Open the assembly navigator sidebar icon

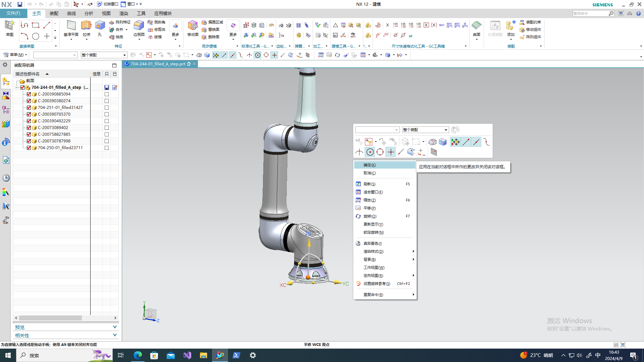(6, 81)
